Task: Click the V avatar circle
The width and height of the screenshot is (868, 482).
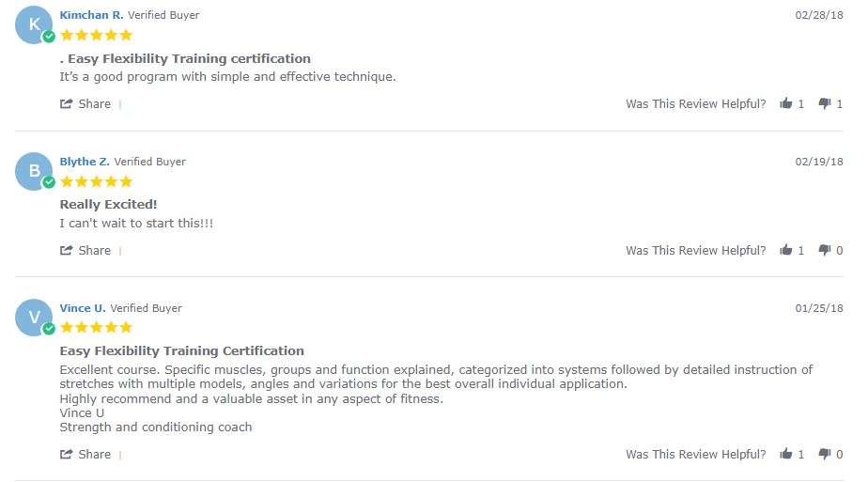Action: point(34,318)
